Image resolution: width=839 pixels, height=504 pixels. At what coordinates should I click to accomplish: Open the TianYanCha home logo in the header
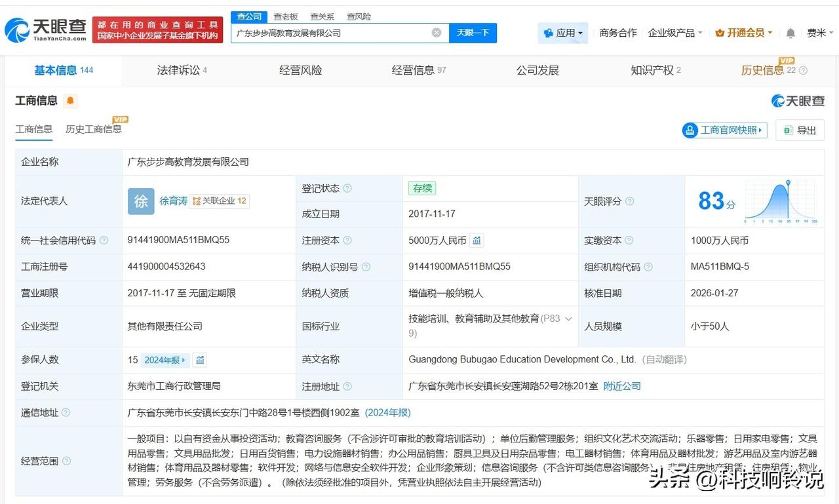pos(45,29)
